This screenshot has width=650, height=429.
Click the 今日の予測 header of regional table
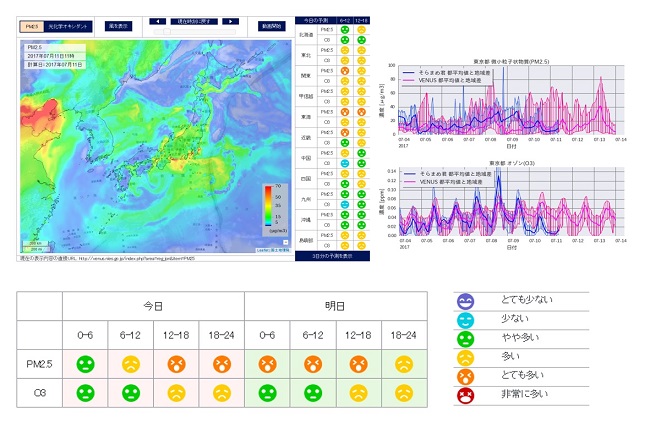[x=316, y=20]
